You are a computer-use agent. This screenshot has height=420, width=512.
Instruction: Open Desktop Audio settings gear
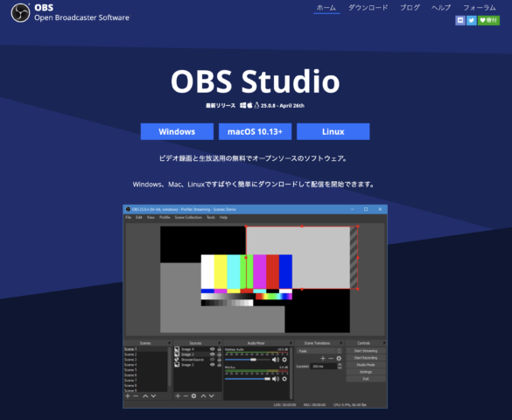(284, 360)
